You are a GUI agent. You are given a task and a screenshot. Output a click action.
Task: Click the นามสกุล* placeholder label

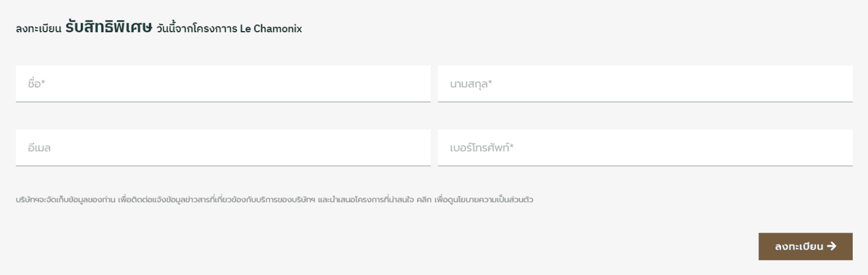(471, 85)
